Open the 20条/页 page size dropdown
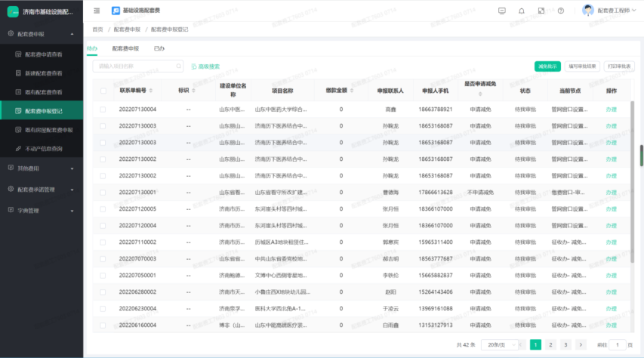This screenshot has height=358, width=644. coord(501,344)
